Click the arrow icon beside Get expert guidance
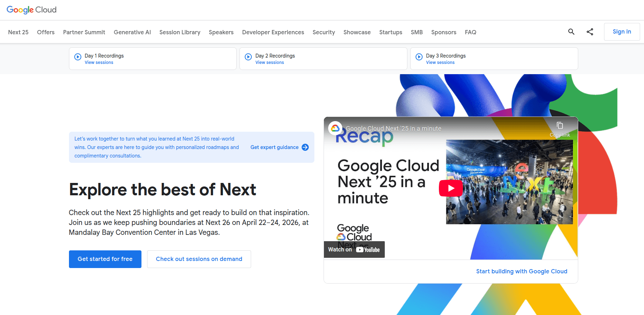 click(x=305, y=147)
